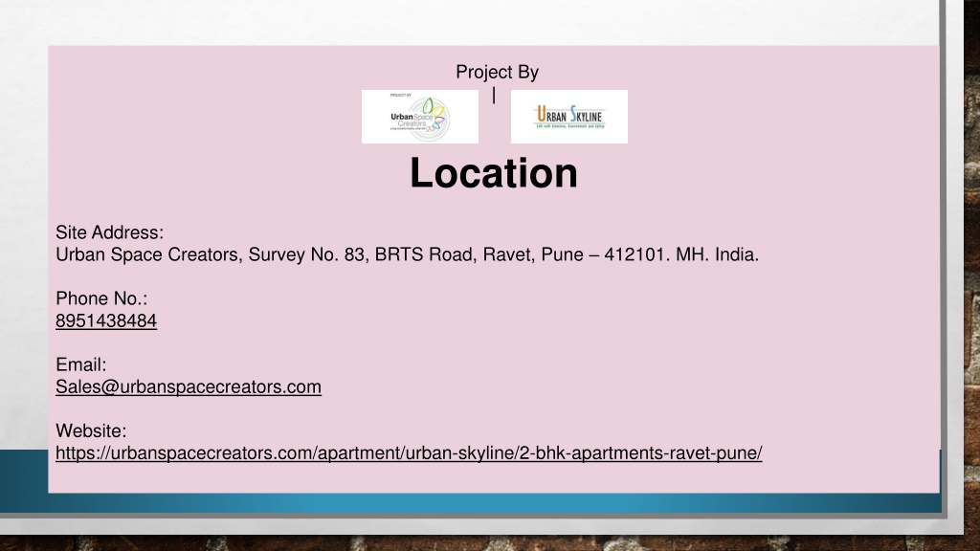Click the Email: label
Image resolution: width=980 pixels, height=551 pixels.
coord(80,364)
